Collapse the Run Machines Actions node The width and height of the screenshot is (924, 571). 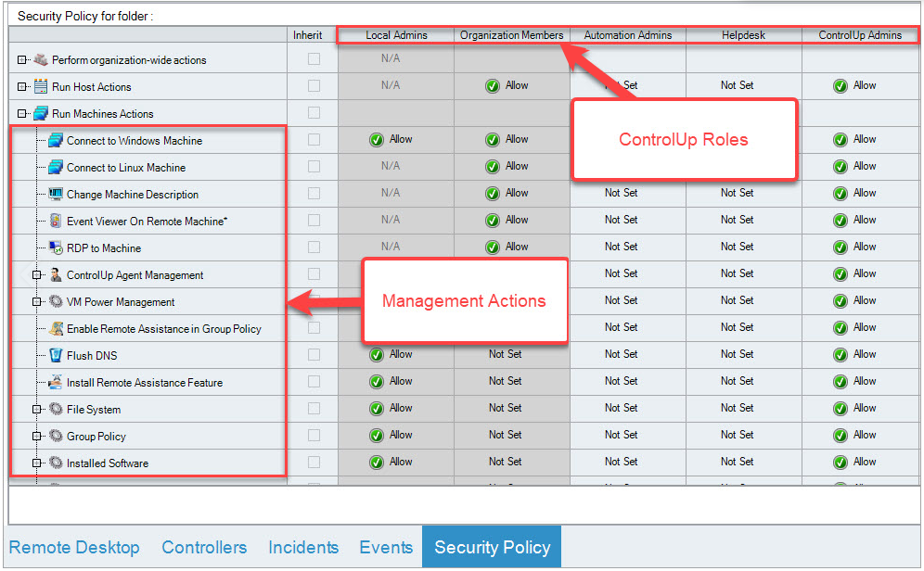22,114
